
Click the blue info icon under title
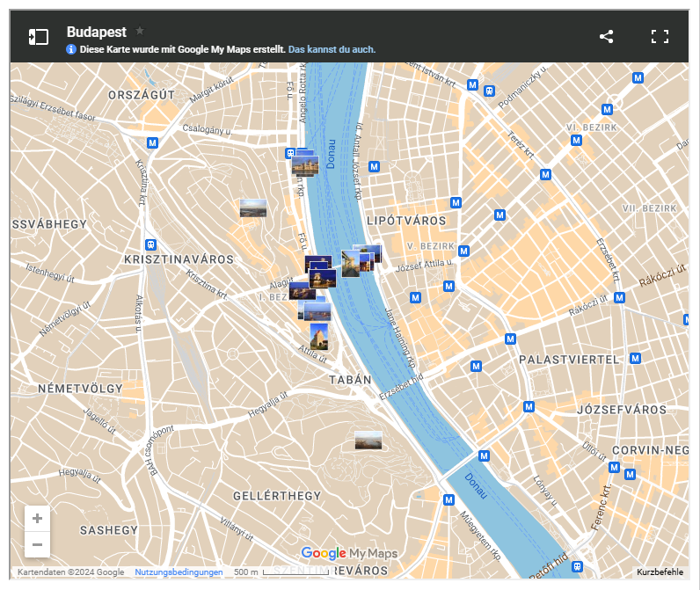tap(71, 49)
